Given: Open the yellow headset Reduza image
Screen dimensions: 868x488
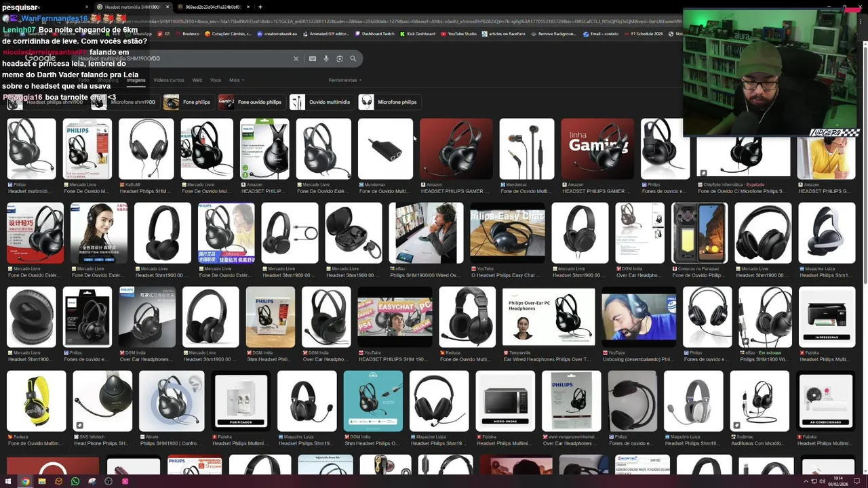Looking at the screenshot, I should 36,401.
